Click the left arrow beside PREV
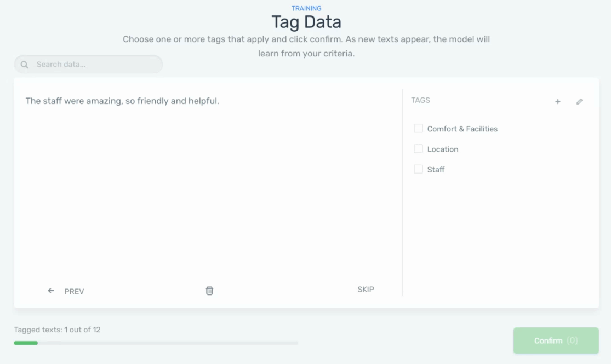 pos(51,291)
